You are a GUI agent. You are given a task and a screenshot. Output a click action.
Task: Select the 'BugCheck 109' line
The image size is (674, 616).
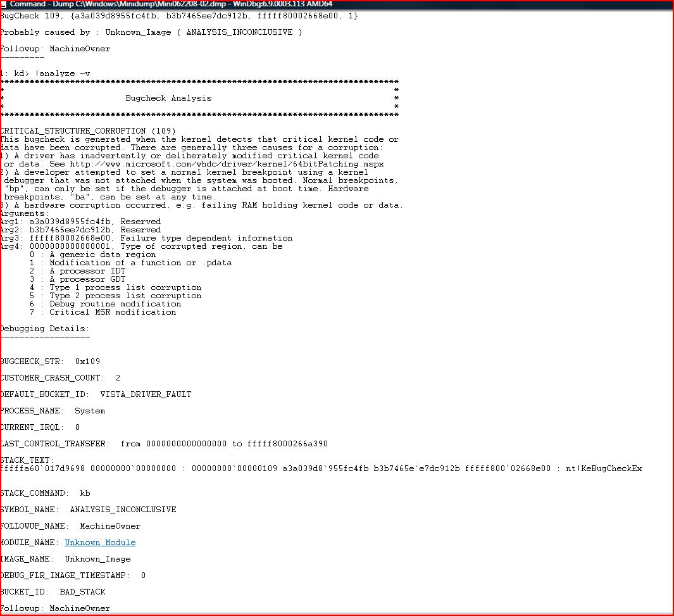click(x=179, y=16)
